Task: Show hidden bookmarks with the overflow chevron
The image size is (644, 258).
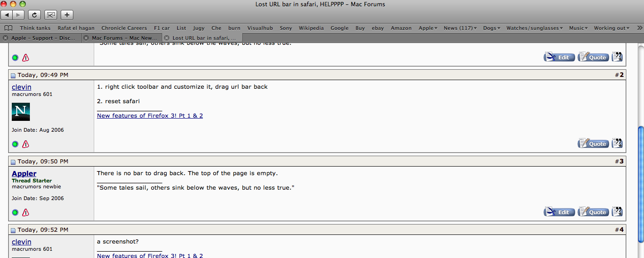Action: pyautogui.click(x=639, y=28)
